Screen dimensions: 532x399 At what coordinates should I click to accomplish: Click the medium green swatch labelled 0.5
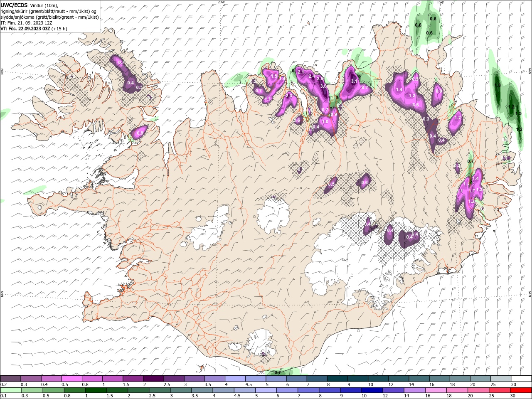(x=54, y=390)
